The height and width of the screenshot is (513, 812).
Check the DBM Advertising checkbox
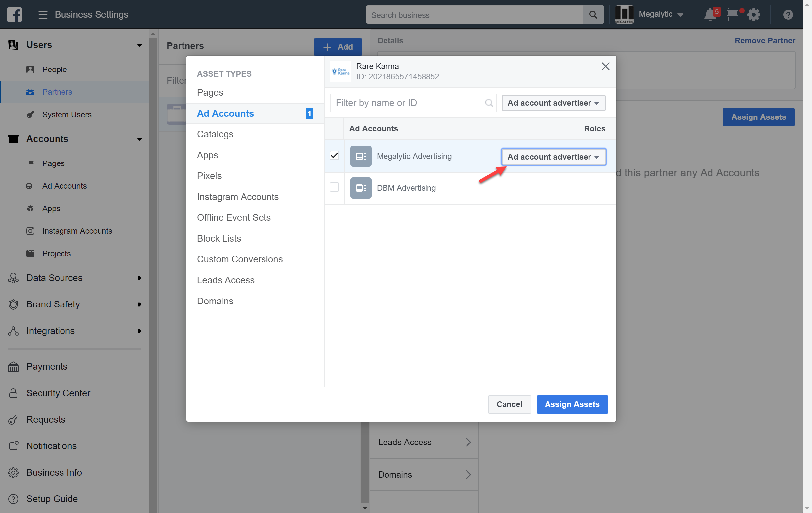[334, 187]
